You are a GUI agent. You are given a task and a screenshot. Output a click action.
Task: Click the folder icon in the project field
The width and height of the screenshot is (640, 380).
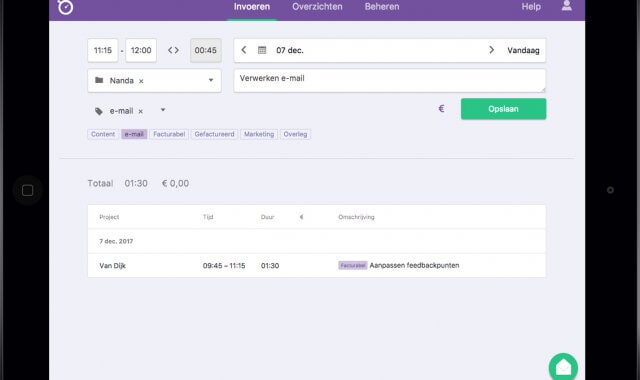coord(99,80)
